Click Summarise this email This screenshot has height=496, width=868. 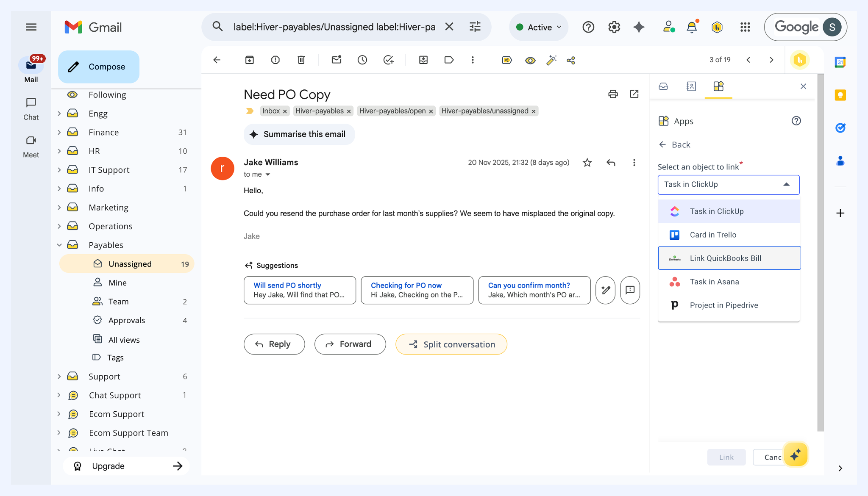click(x=299, y=134)
